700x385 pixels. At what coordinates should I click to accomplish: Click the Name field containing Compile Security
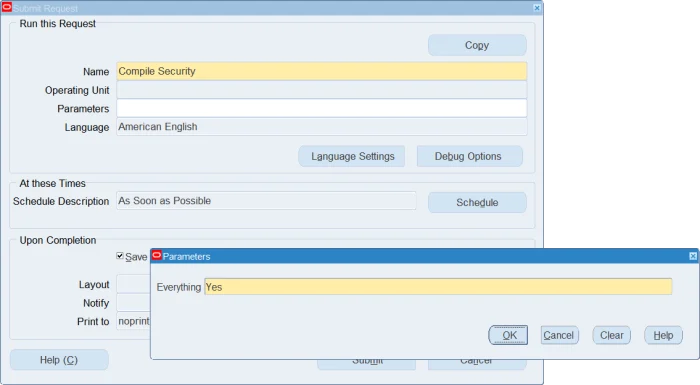(x=321, y=71)
